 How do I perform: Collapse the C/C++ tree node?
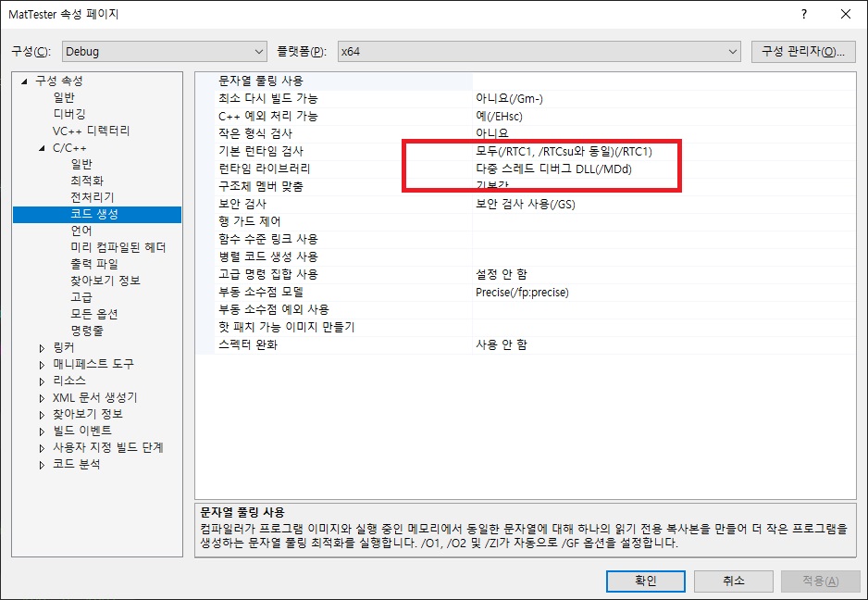(x=42, y=148)
